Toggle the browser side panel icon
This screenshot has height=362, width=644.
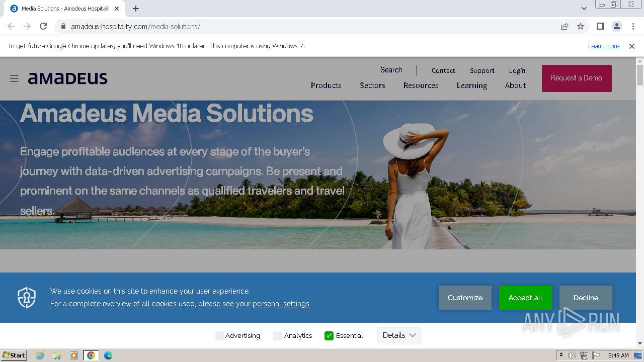click(x=600, y=26)
